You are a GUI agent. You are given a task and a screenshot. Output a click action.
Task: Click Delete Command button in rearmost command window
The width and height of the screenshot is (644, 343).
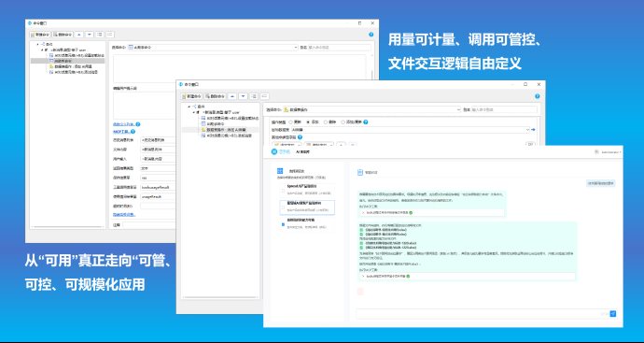tap(63, 35)
